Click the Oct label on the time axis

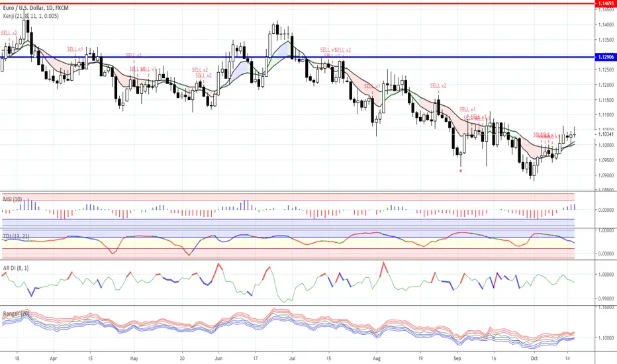[534, 359]
